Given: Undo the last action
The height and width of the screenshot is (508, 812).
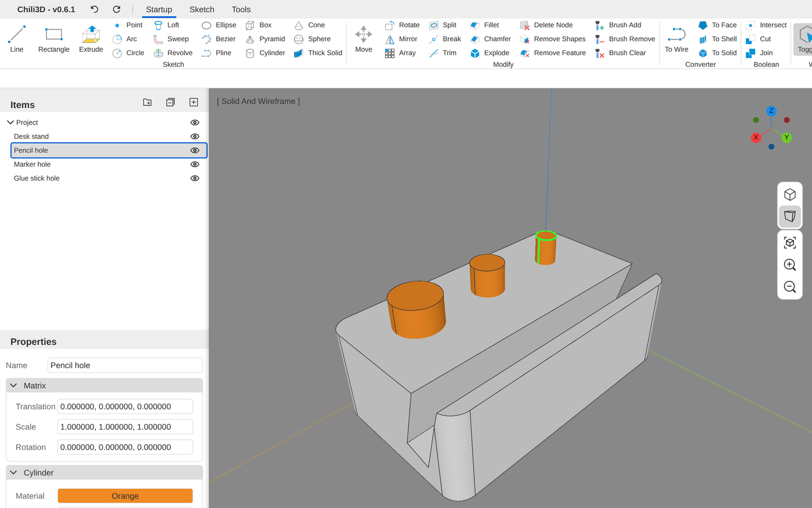Looking at the screenshot, I should tap(95, 9).
